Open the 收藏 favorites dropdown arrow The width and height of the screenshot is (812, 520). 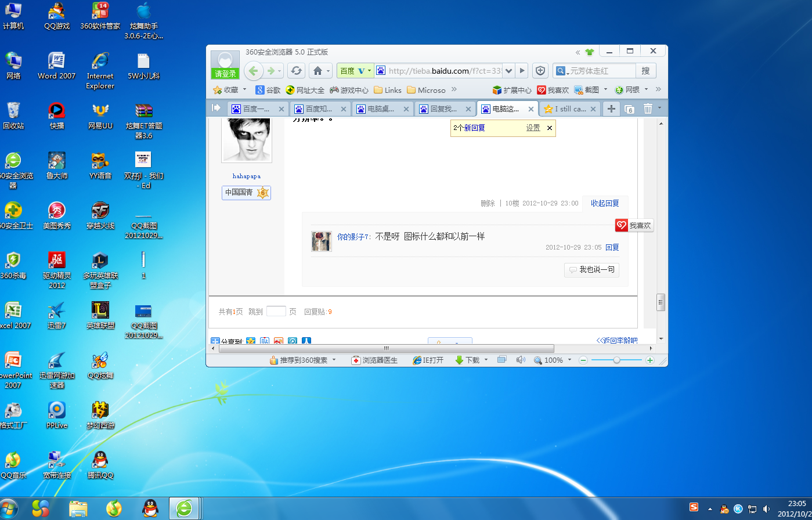pyautogui.click(x=244, y=89)
